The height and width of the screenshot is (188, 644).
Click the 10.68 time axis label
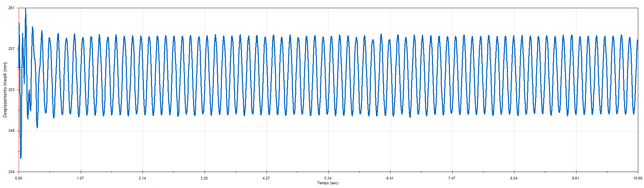pyautogui.click(x=638, y=178)
